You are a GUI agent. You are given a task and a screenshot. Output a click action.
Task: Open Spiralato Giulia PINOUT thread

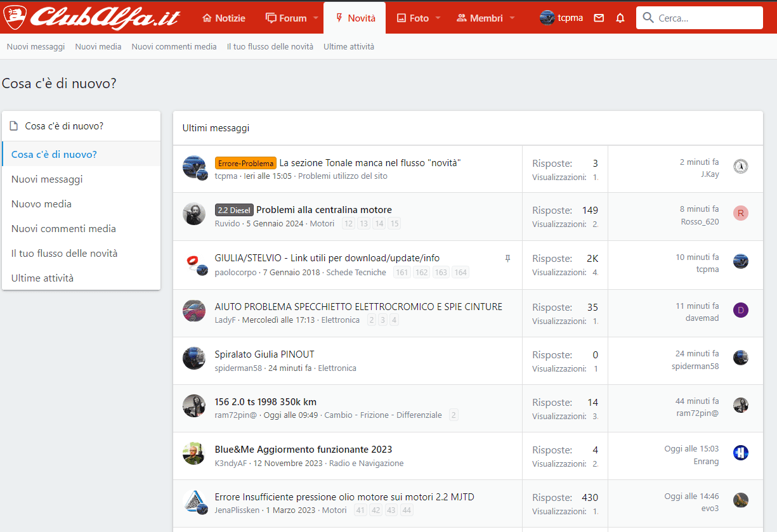[x=264, y=354]
